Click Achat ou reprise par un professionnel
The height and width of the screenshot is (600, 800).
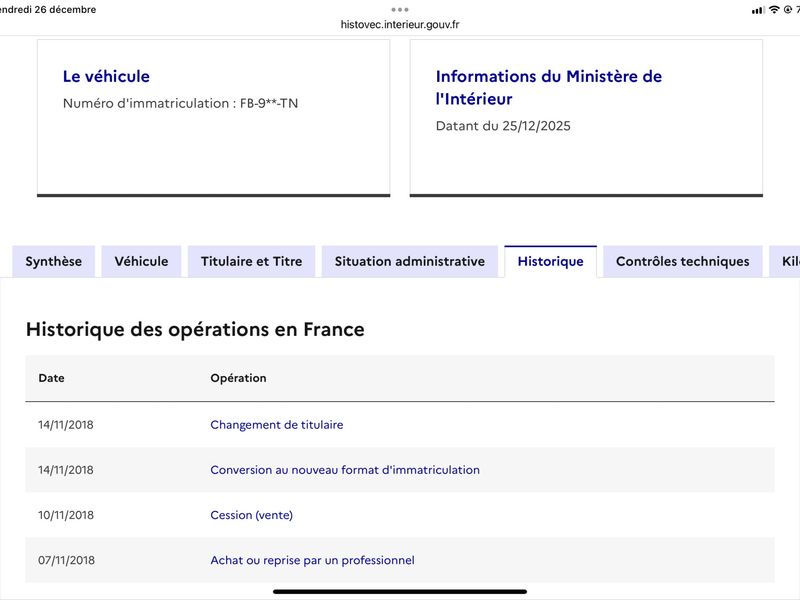coord(312,560)
